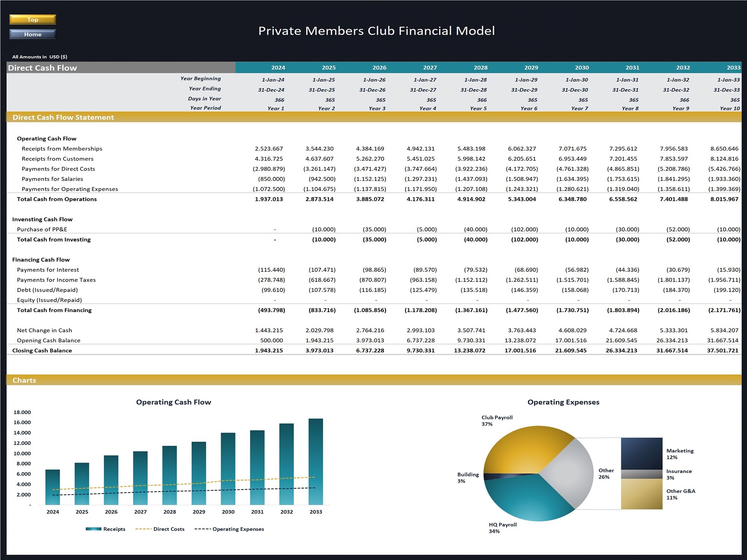Select Payments for Interest 2024 value (115.440)
This screenshot has height=560, width=747.
click(272, 270)
